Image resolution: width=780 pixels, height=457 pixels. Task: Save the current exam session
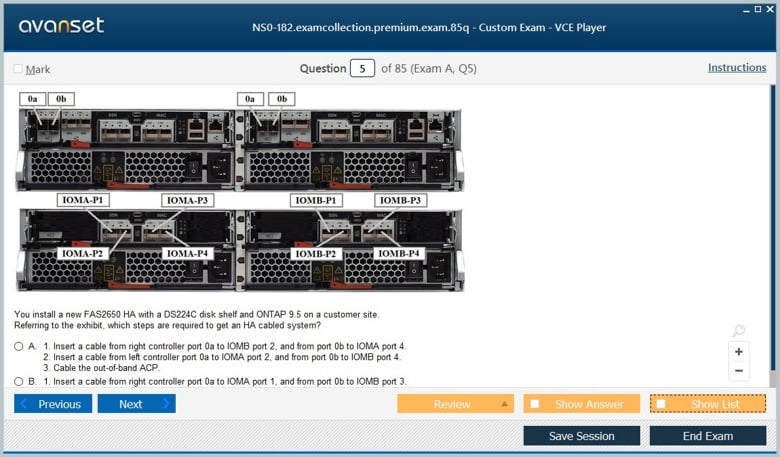[582, 436]
